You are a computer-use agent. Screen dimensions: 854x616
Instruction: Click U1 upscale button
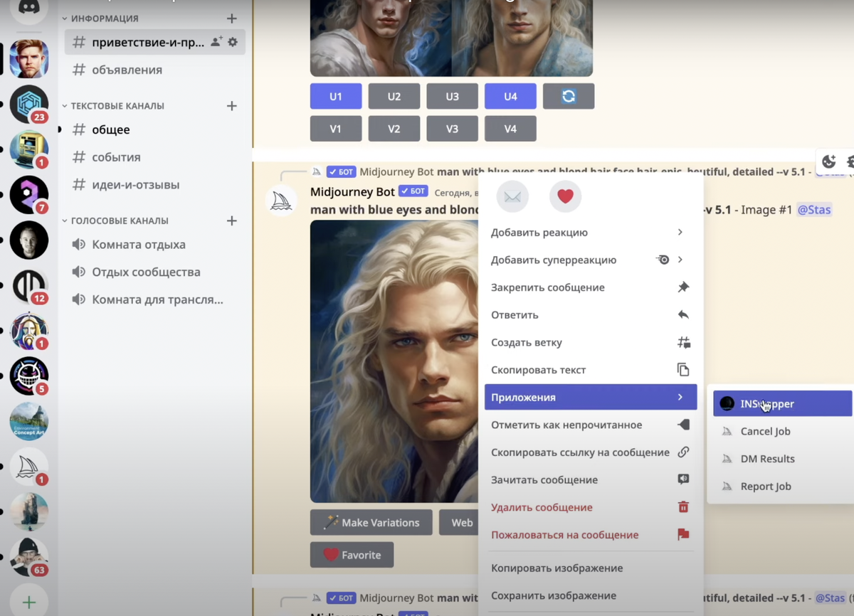pos(336,96)
